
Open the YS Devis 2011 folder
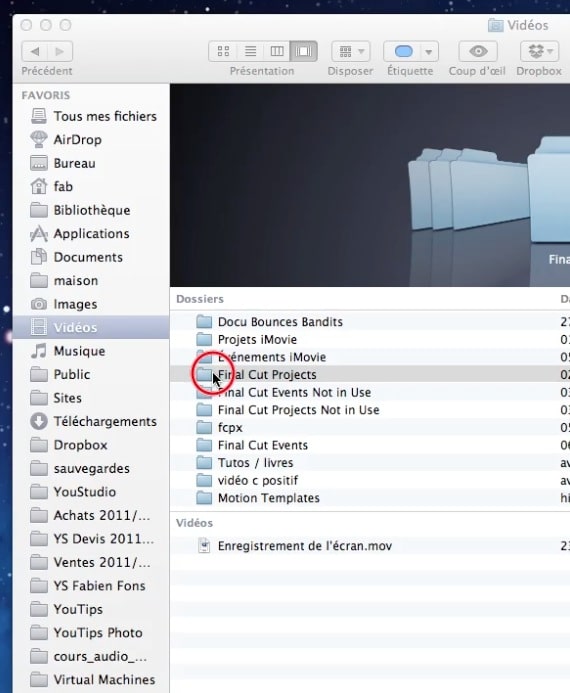point(92,539)
